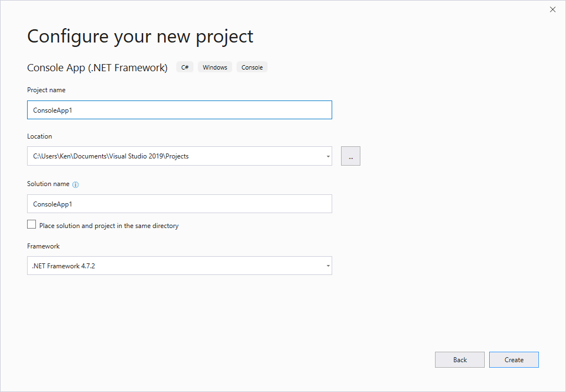The width and height of the screenshot is (566, 392).
Task: Click the "Console App (.NET Framework)" subtitle
Action: [97, 68]
